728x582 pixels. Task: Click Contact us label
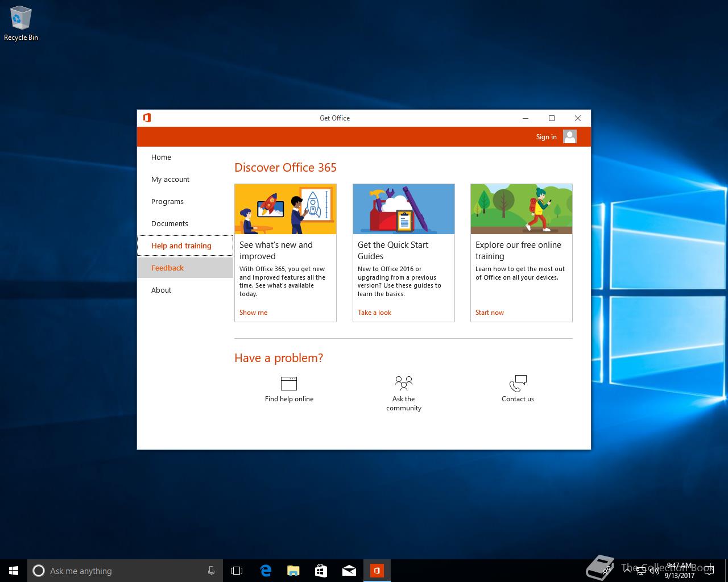[x=518, y=398]
